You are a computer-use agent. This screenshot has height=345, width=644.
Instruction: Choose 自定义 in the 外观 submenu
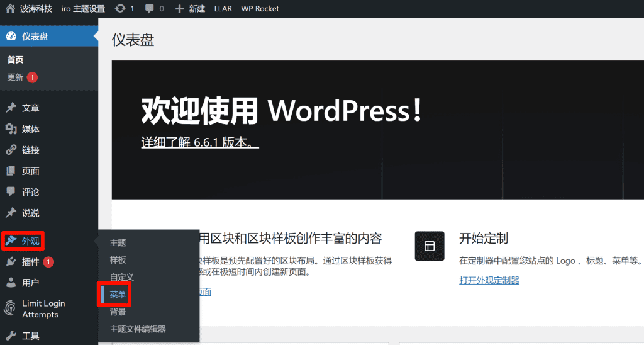click(122, 277)
